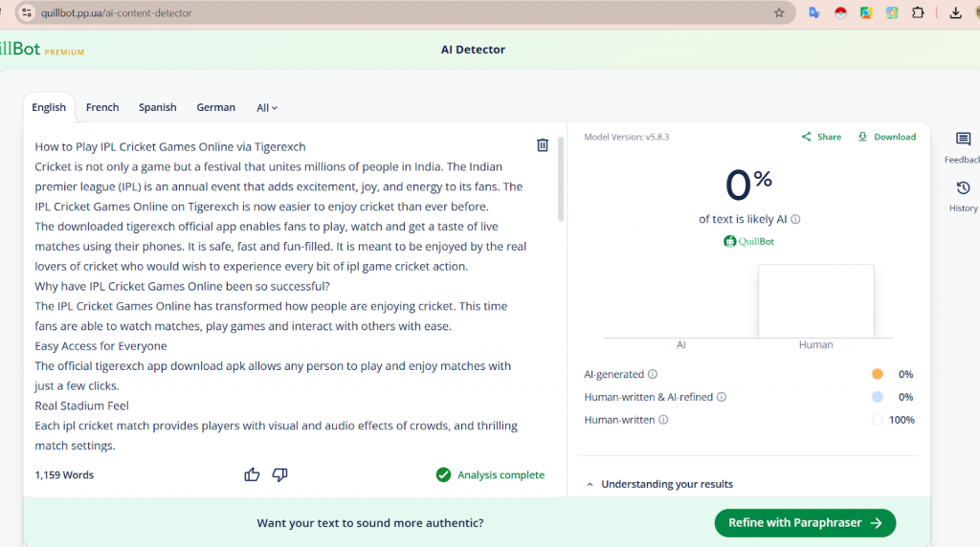Click the thumbs up feedback icon
Viewport: 980px width, 547px height.
[252, 474]
